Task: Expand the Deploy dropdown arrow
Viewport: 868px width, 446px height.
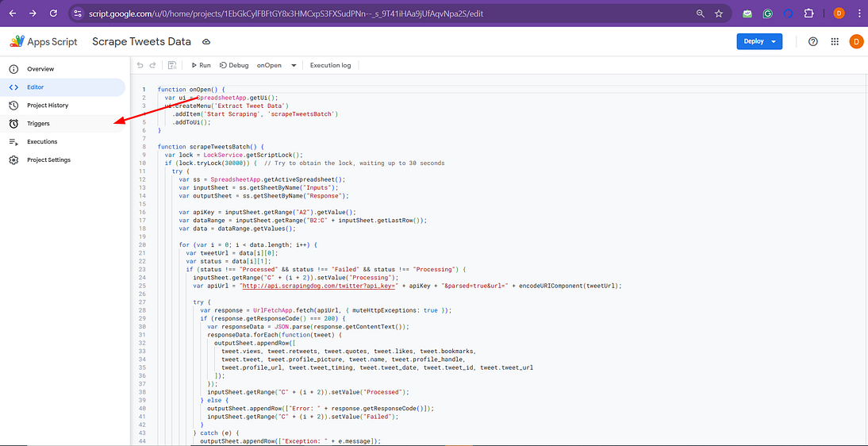Action: tap(774, 41)
